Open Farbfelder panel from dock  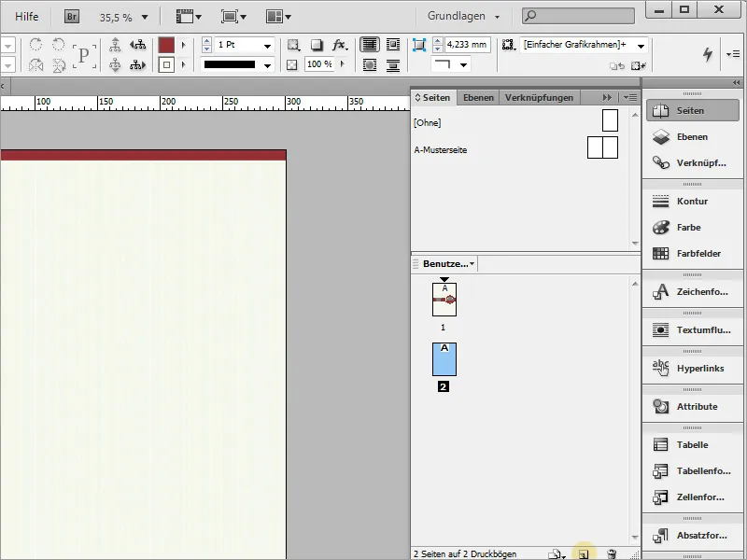click(692, 253)
